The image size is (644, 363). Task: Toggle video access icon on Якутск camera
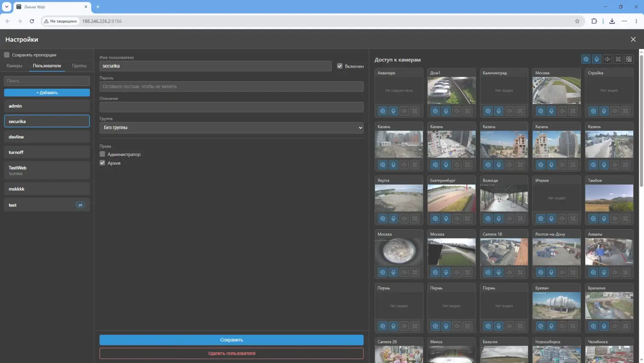click(383, 219)
